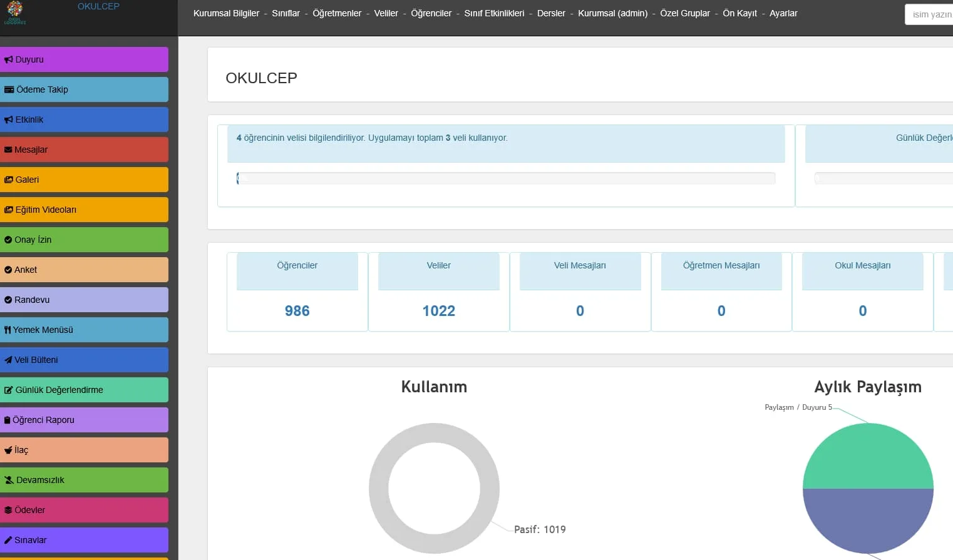Image resolution: width=953 pixels, height=560 pixels.
Task: Click the Öğretmen Mesajları stat card
Action: [721, 292]
